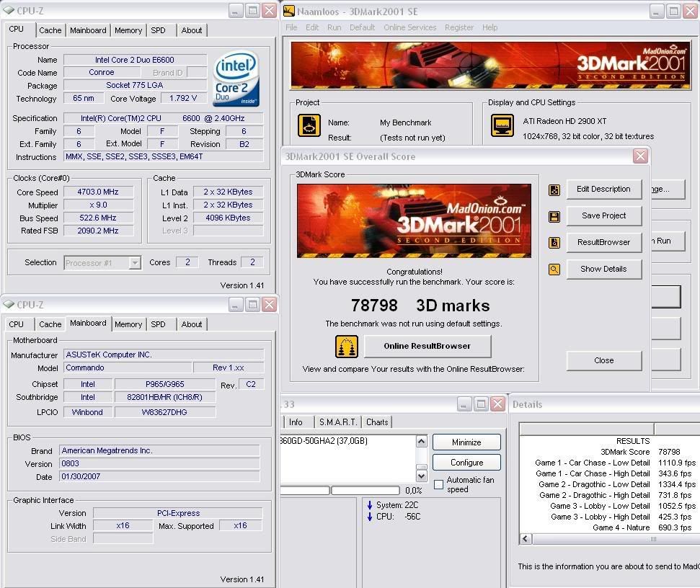
Task: Click the lower CPU-Z window title icon
Action: click(9, 304)
